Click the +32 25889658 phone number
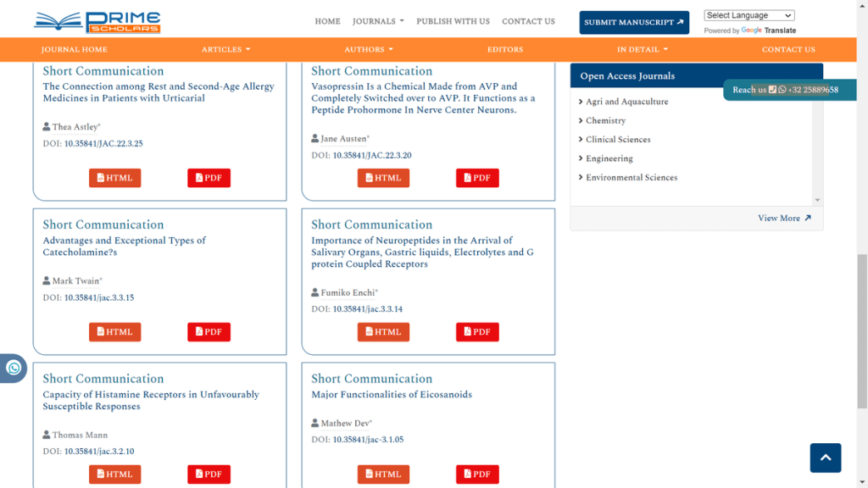This screenshot has width=868, height=488. (812, 90)
